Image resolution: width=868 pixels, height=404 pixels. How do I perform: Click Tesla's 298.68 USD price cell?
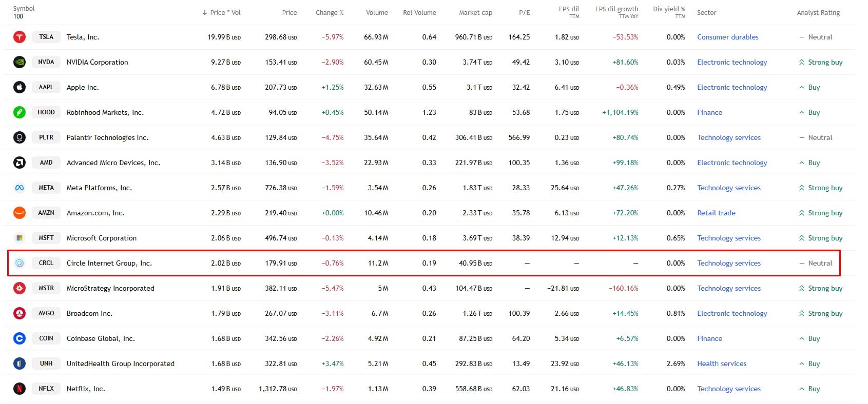coord(281,37)
